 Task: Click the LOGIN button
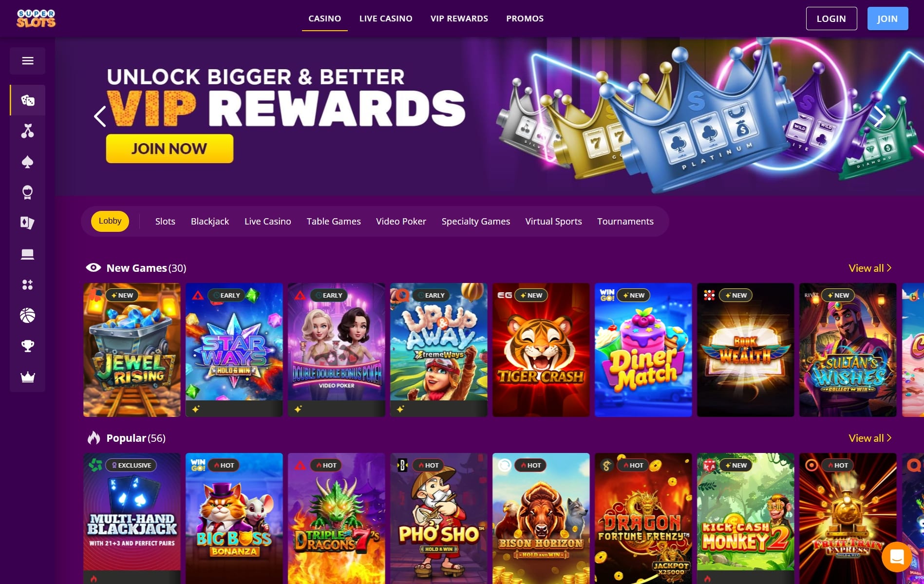click(x=831, y=19)
